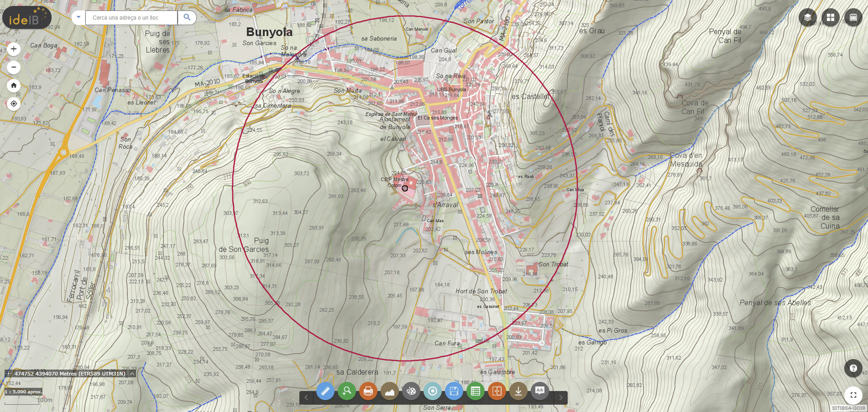Select the light-blue buffer circle tool
868x412 pixels.
click(433, 391)
